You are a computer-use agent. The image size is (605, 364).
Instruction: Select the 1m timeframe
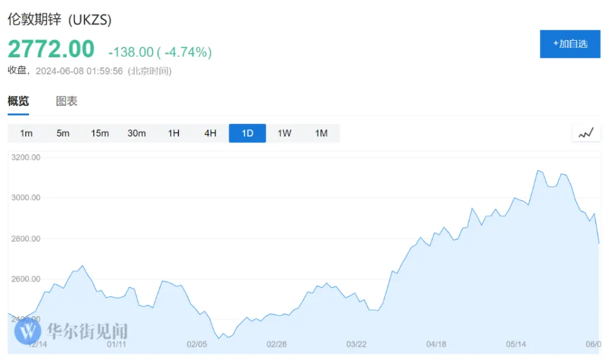click(26, 133)
